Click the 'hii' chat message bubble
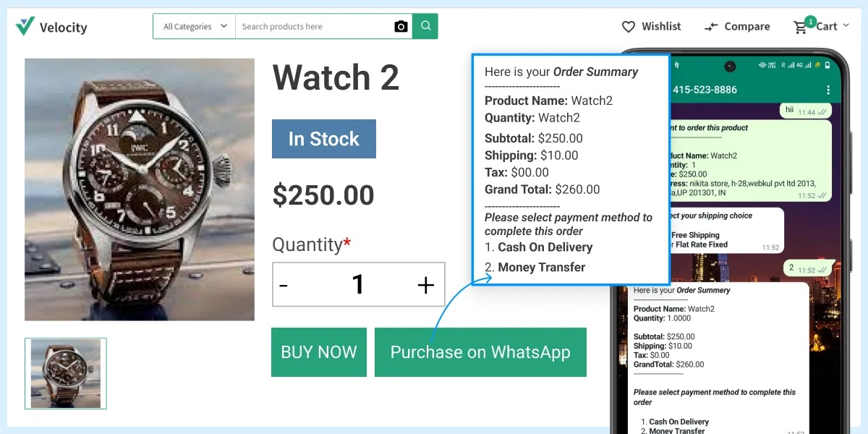 point(806,111)
